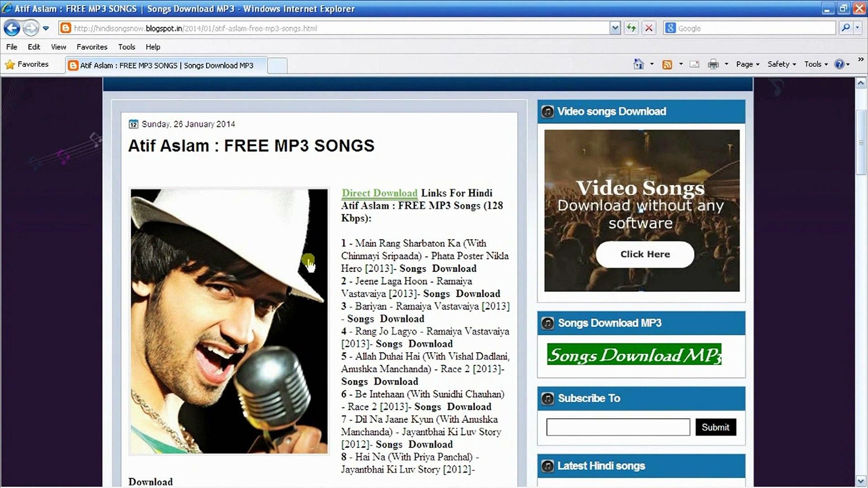This screenshot has width=868, height=488.
Task: Click the Refresh page icon
Action: [x=631, y=28]
